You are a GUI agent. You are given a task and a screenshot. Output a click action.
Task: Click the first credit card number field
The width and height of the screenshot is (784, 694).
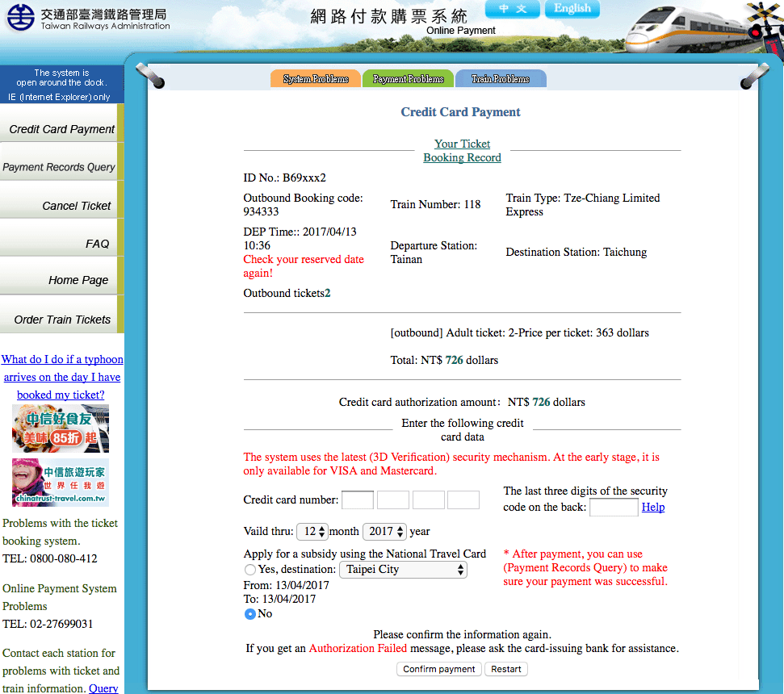click(358, 500)
